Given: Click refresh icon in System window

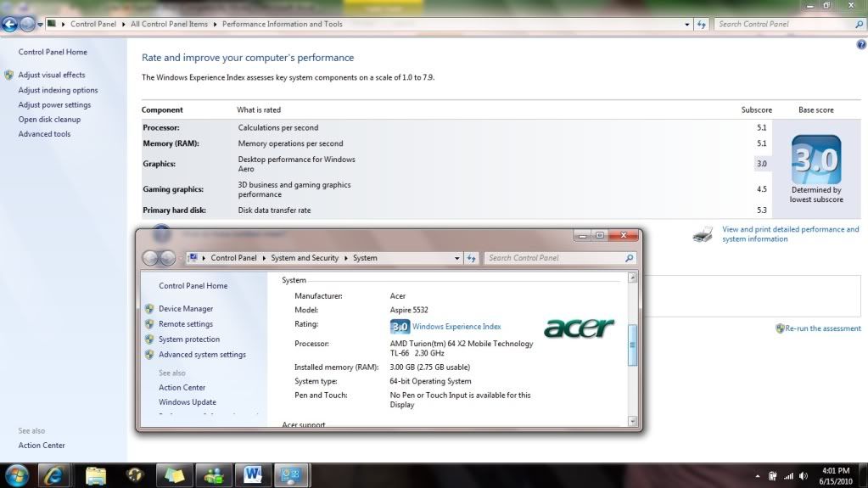Looking at the screenshot, I should tap(471, 258).
